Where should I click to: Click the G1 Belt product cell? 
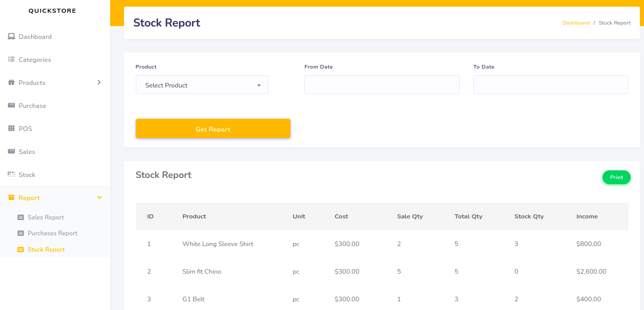(194, 299)
